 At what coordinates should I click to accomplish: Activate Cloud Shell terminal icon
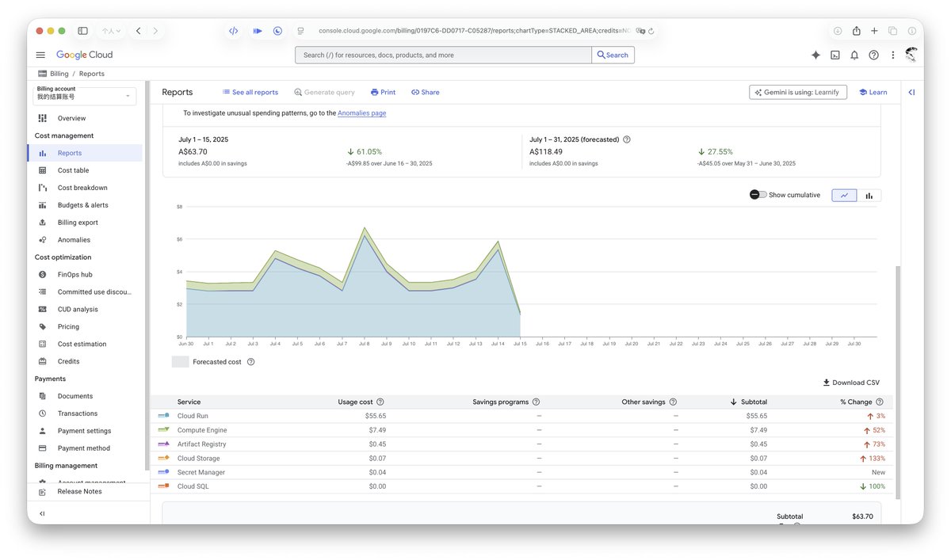click(835, 55)
